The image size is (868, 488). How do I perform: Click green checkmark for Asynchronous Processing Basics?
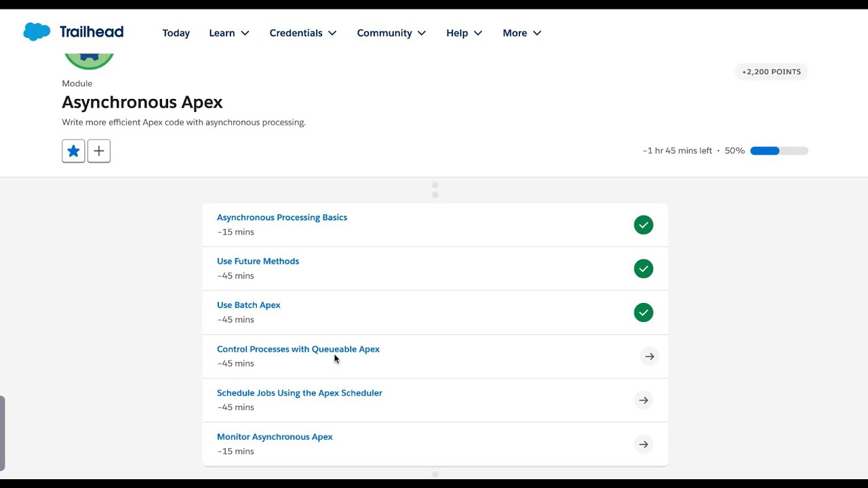(644, 225)
